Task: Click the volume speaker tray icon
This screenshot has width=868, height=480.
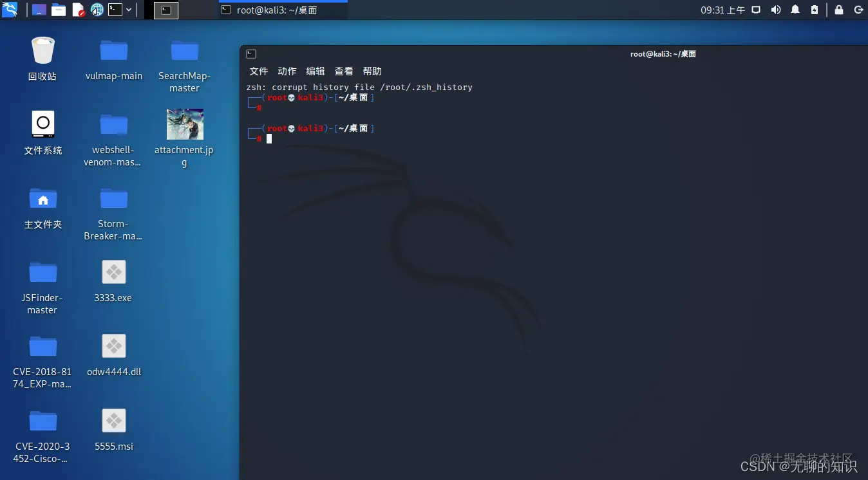Action: [776, 10]
